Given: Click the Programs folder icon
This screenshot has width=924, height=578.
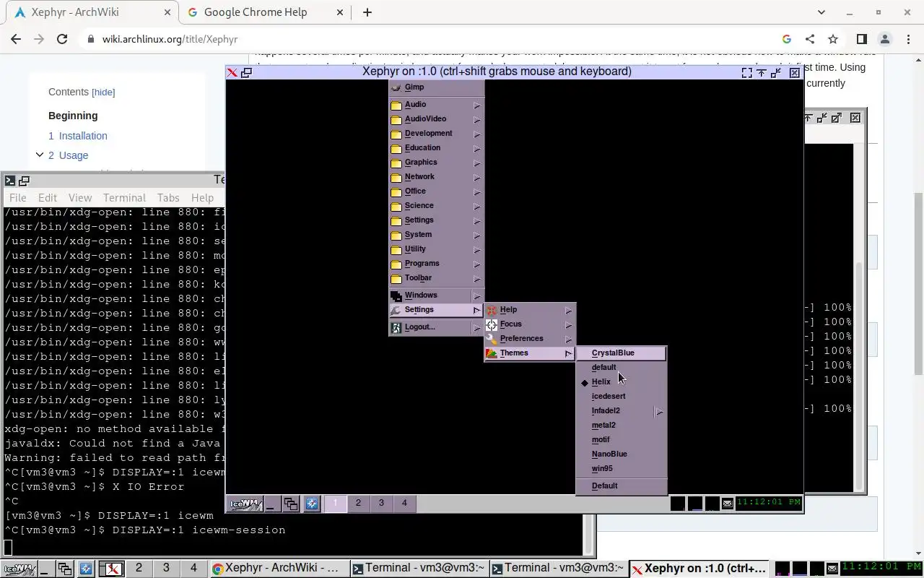Looking at the screenshot, I should click(x=396, y=264).
